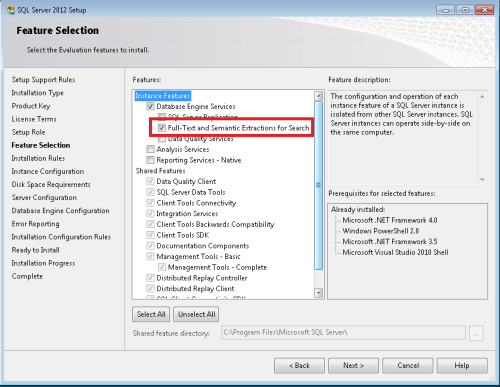Select Ready to Install step
This screenshot has width=500, height=387.
(35, 250)
